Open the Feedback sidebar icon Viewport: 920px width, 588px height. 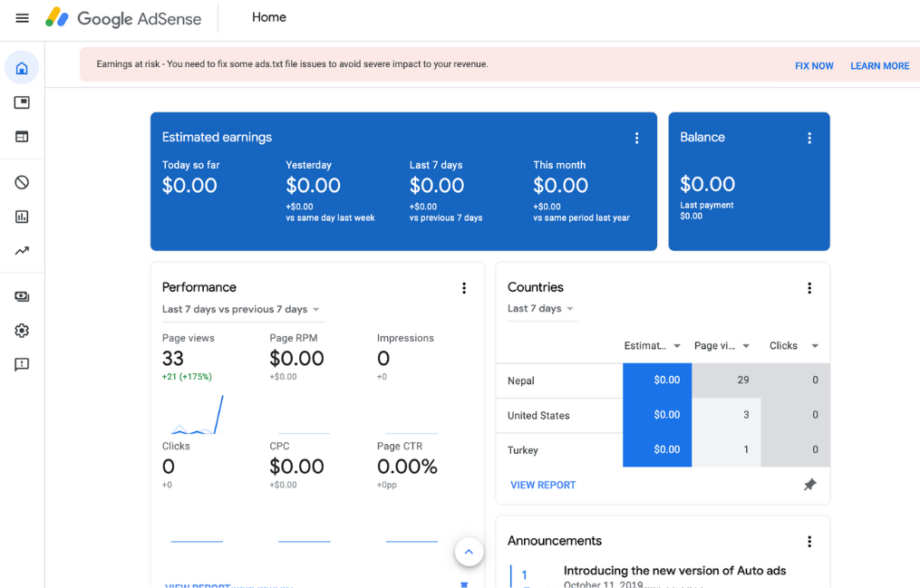click(x=22, y=364)
